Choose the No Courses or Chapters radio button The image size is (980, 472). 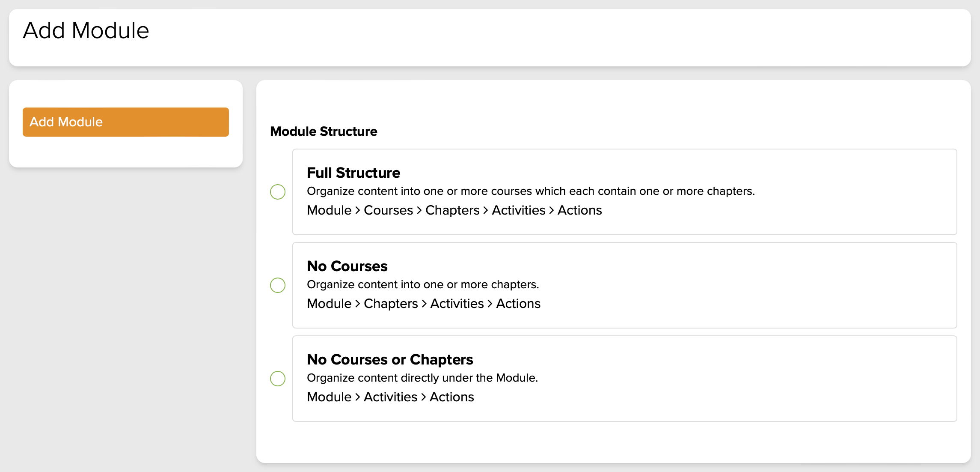pyautogui.click(x=278, y=379)
